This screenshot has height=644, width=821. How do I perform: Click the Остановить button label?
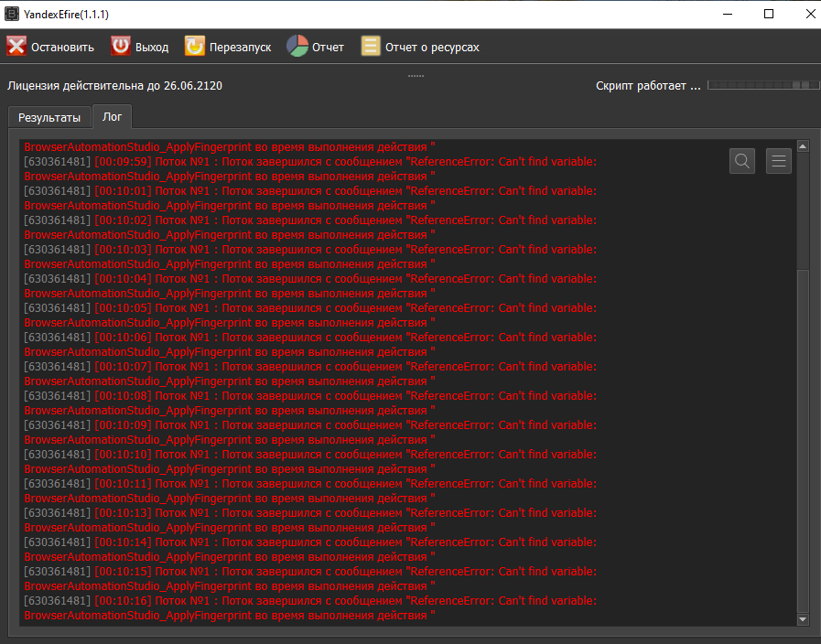[x=62, y=47]
